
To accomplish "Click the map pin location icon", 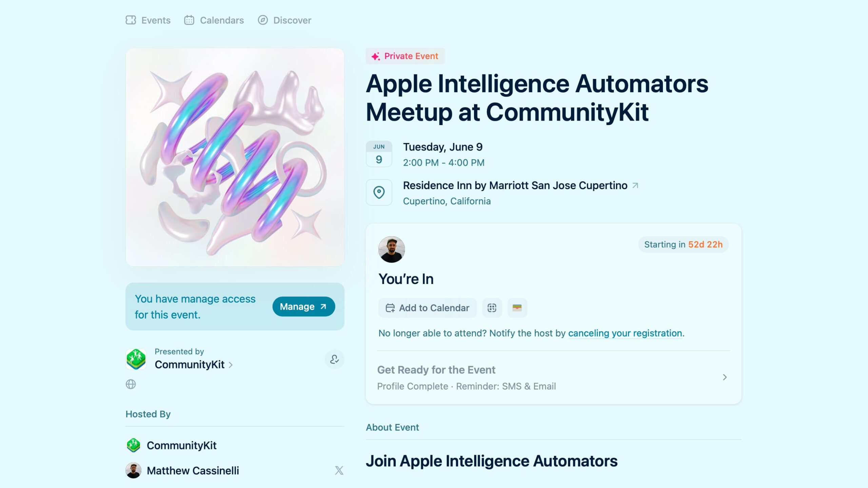I will point(379,192).
